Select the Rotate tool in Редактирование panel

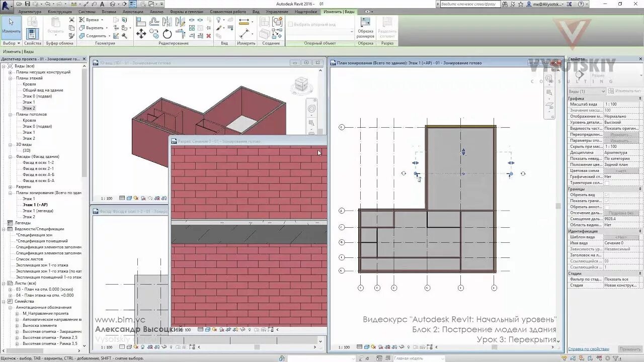pyautogui.click(x=168, y=34)
